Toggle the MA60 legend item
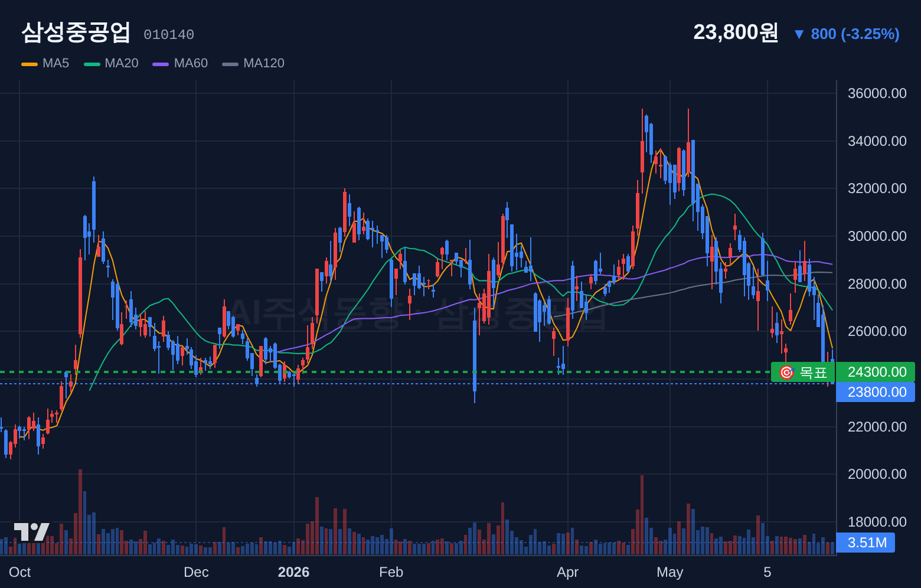Viewport: 921px width, 588px height. click(x=180, y=63)
